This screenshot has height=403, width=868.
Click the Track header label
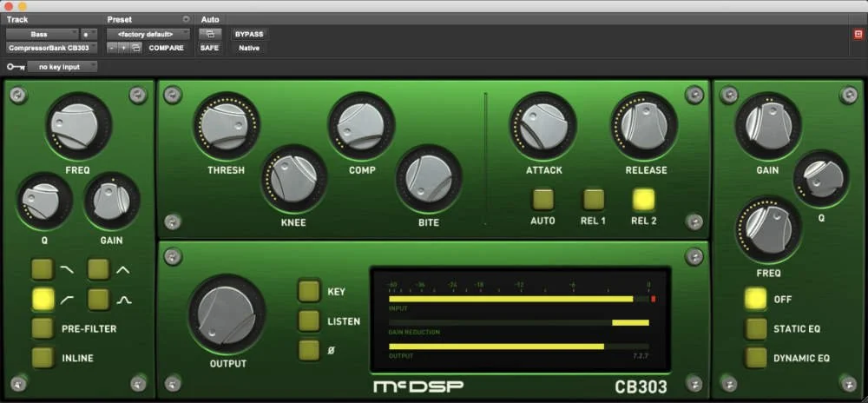(x=17, y=19)
